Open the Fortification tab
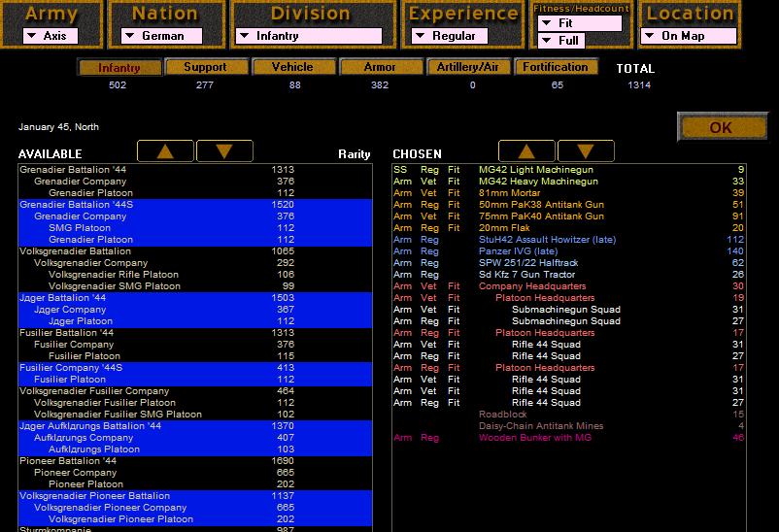This screenshot has height=532, width=779. [556, 67]
